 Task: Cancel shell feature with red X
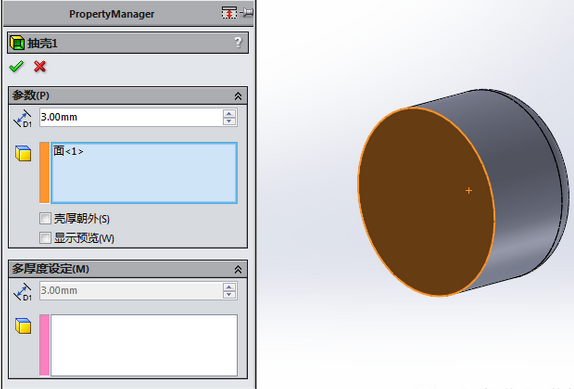[x=40, y=67]
